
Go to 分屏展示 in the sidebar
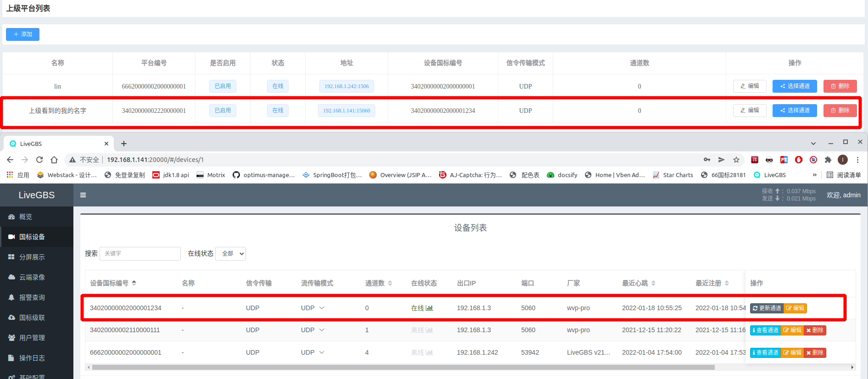click(32, 257)
